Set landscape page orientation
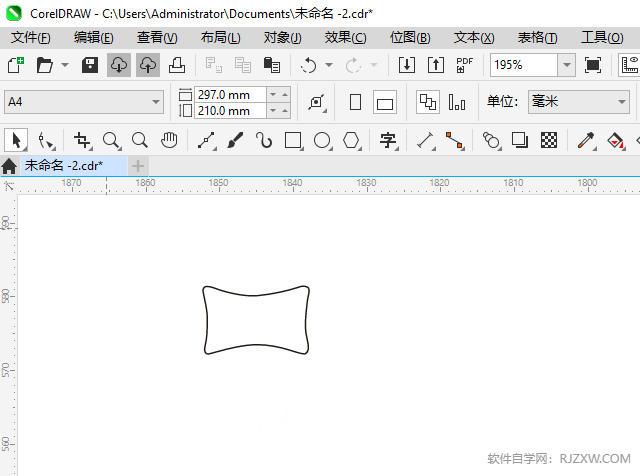The image size is (640, 476). click(384, 102)
